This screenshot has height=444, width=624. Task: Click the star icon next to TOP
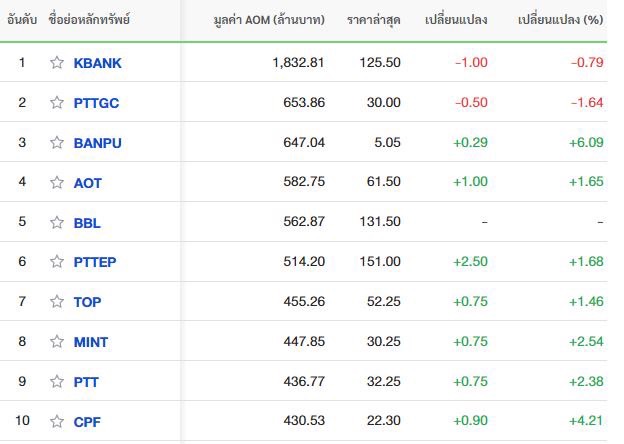[x=57, y=302]
